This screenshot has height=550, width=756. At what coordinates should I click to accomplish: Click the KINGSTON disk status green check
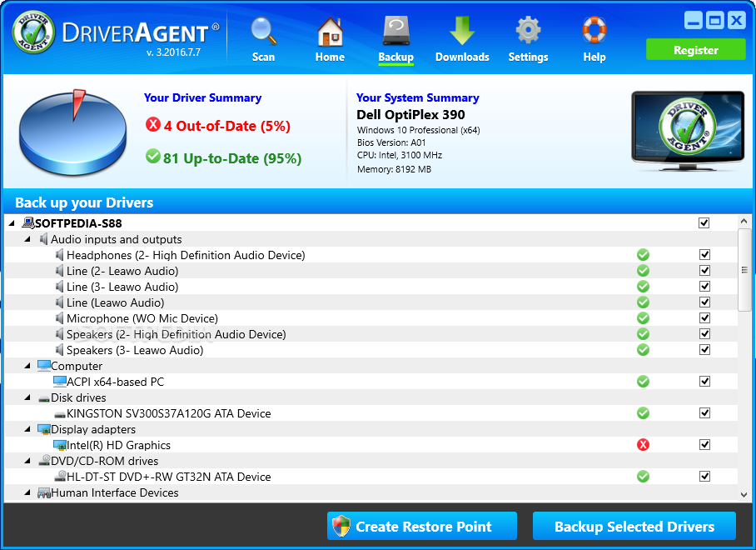tap(643, 413)
